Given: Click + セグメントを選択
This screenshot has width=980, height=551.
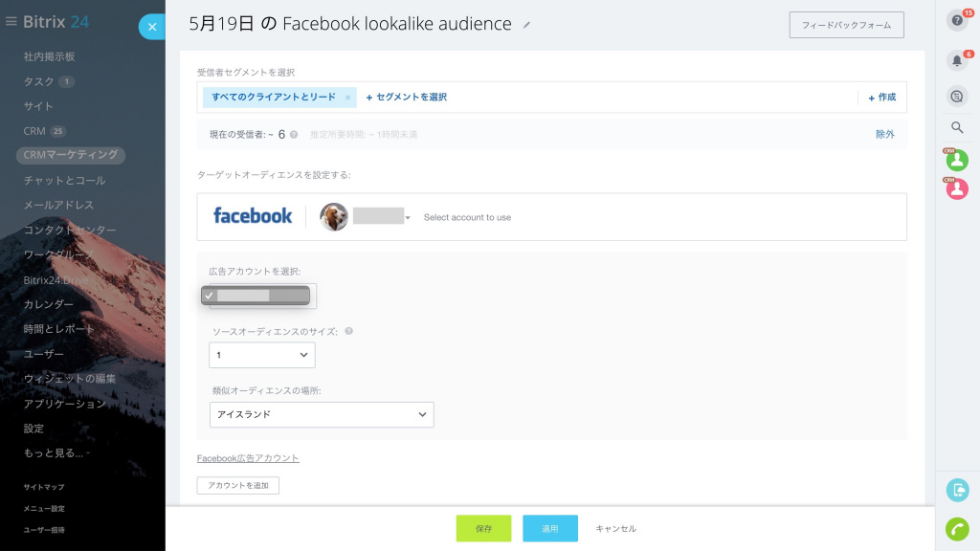Looking at the screenshot, I should click(406, 98).
